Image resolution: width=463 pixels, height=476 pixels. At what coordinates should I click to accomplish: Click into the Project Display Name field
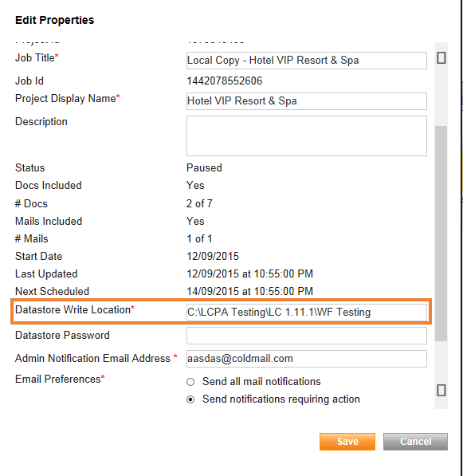pos(307,101)
